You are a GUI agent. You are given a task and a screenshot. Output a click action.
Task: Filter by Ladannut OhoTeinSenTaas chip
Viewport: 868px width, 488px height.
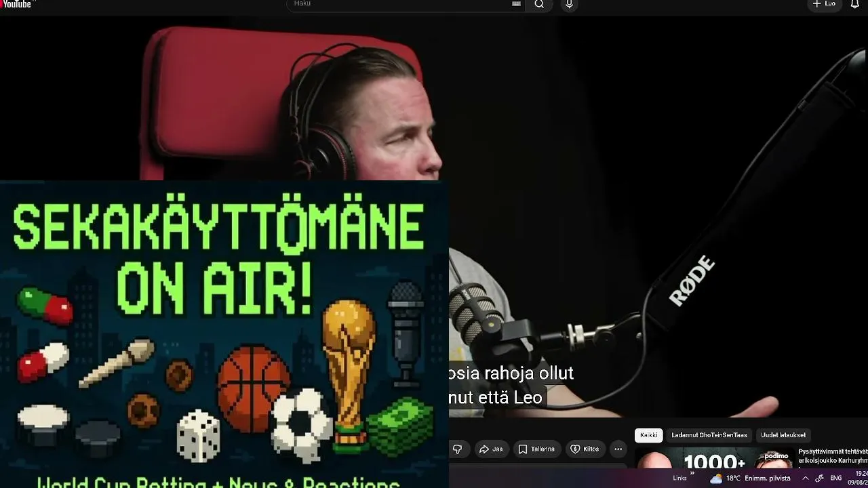point(709,435)
